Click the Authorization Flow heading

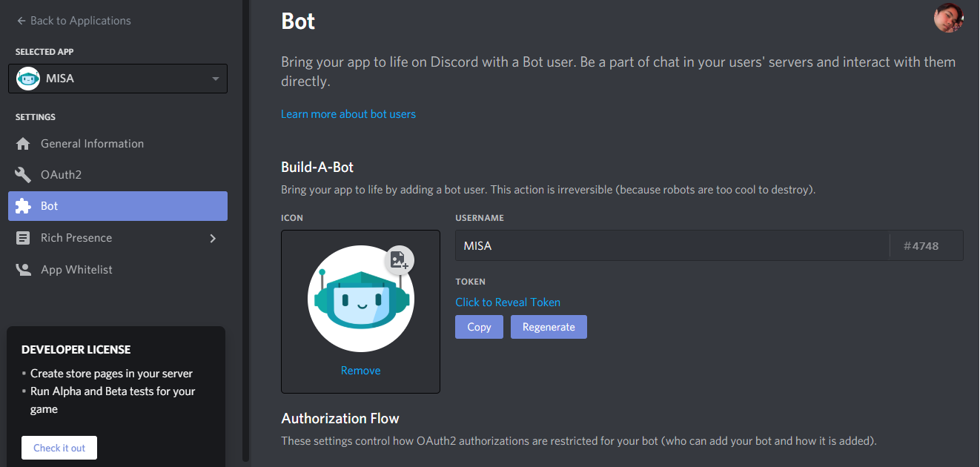pyautogui.click(x=340, y=419)
